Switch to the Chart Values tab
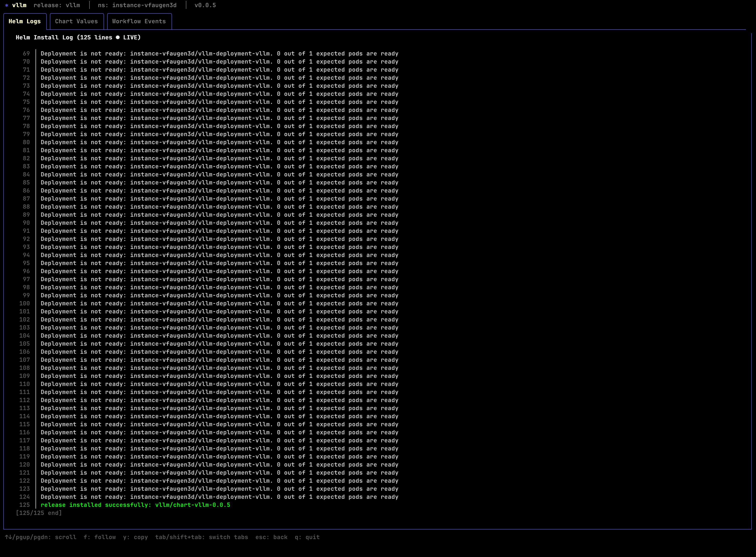The image size is (756, 557). point(76,21)
